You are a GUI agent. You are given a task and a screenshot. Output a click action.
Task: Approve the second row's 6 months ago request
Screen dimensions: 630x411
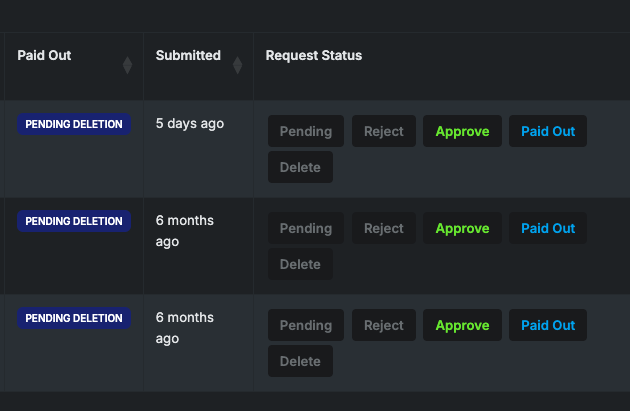(x=462, y=228)
